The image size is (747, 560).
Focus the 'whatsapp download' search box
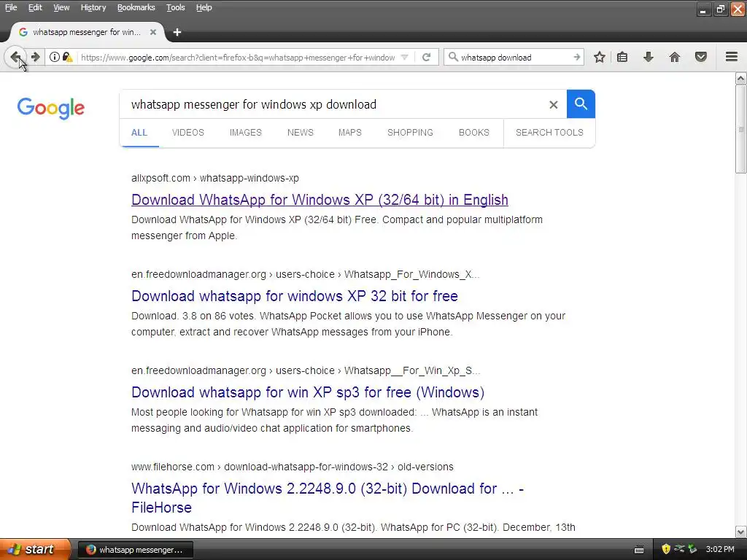[514, 57]
